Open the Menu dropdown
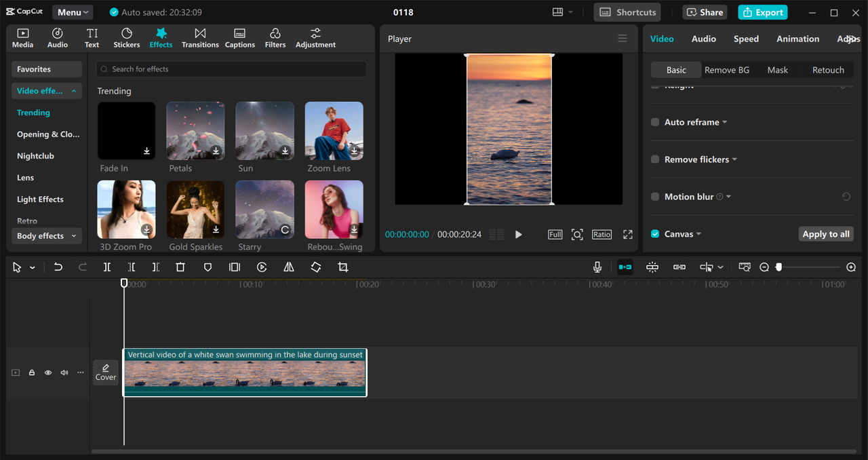Viewport: 868px width, 460px height. coord(73,12)
